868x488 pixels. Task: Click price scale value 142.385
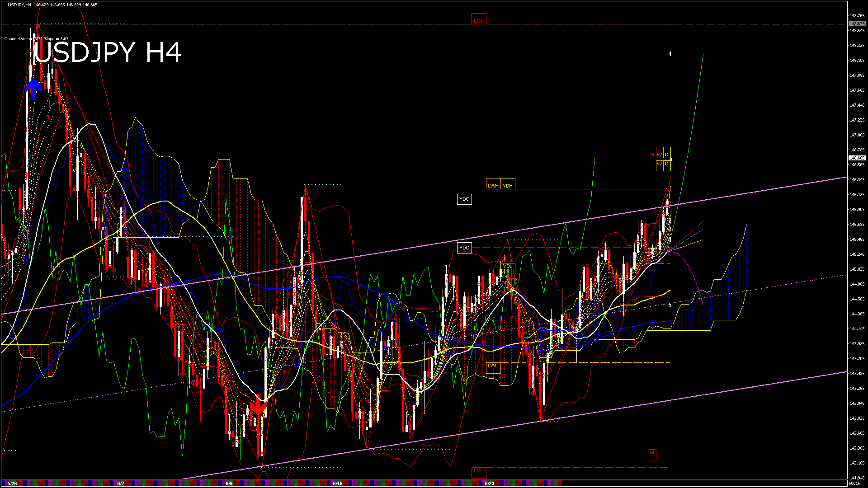[x=857, y=448]
